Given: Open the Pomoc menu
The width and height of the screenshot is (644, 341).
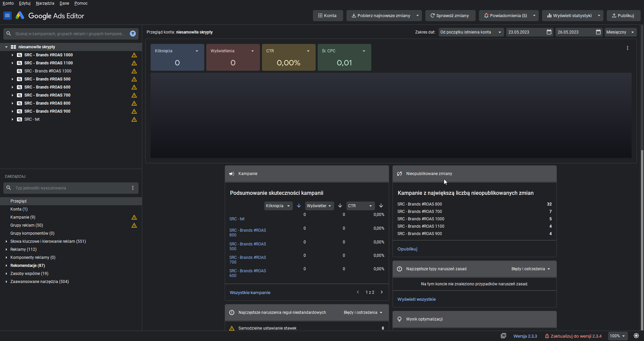Looking at the screenshot, I should coord(81,3).
